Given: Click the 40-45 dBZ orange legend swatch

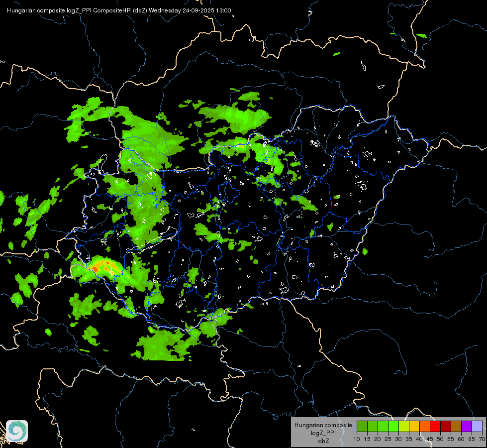Looking at the screenshot, I should (x=425, y=427).
